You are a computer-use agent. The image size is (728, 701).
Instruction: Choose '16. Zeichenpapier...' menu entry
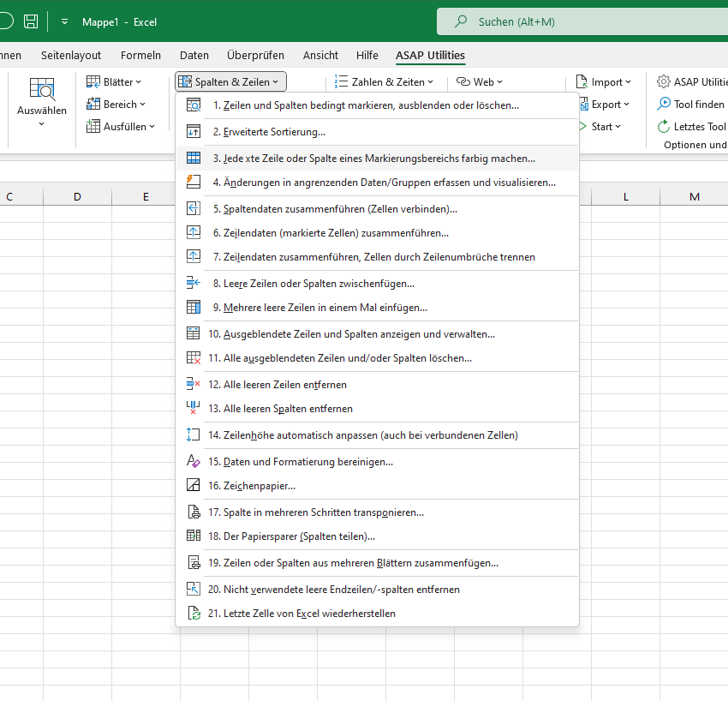(377, 485)
